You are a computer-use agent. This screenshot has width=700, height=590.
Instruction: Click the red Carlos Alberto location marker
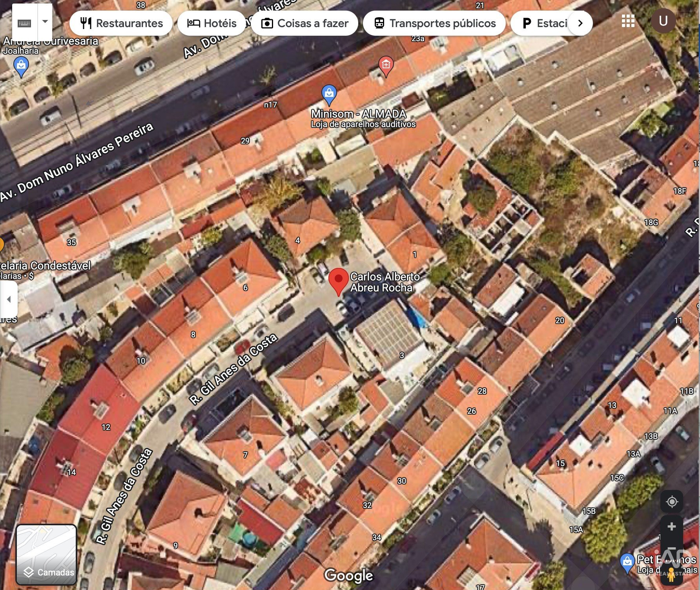[x=338, y=280]
